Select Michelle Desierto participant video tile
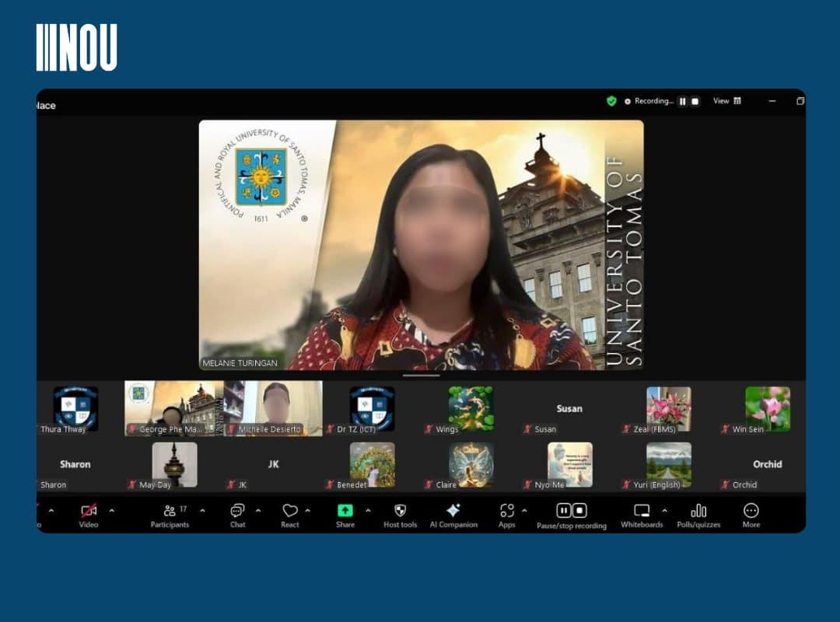Image resolution: width=840 pixels, height=622 pixels. (x=273, y=409)
